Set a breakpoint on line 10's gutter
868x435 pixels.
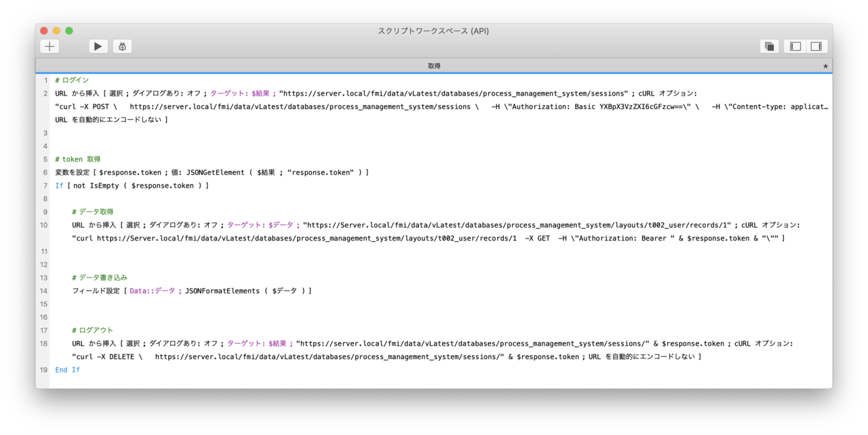43,225
